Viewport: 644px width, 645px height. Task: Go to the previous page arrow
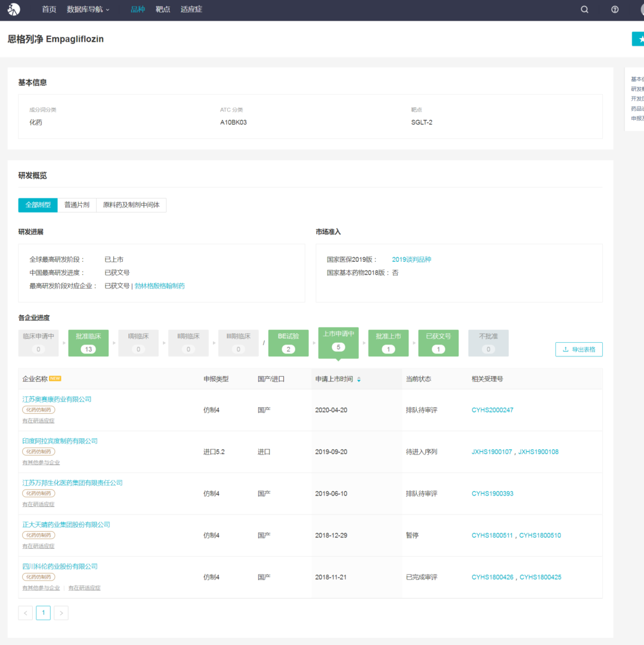click(26, 613)
